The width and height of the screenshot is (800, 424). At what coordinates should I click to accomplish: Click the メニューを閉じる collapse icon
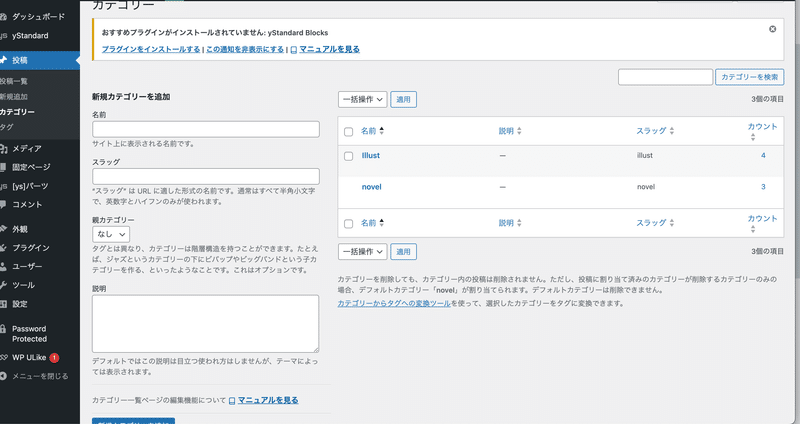pos(4,376)
